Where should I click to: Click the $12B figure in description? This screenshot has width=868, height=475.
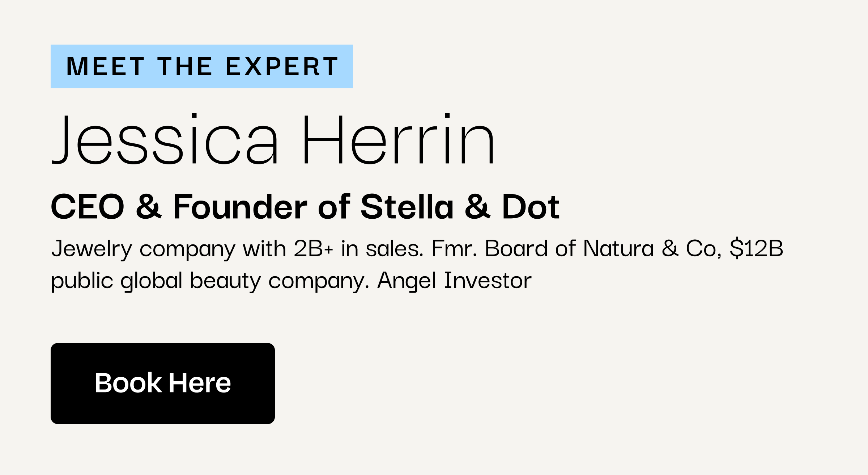pos(756,249)
